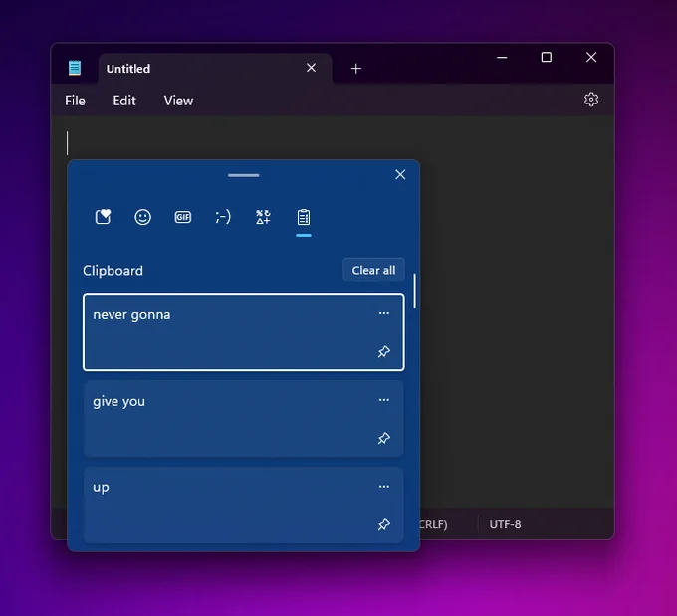The width and height of the screenshot is (677, 616).
Task: Select the Kaomoji ;-) tab
Action: [x=223, y=217]
